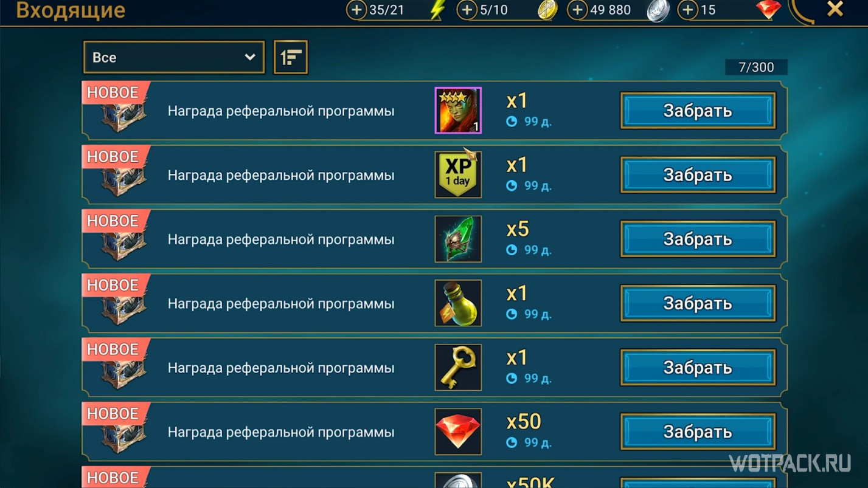868x488 pixels.
Task: Claim the champion reward with Забрать
Action: [698, 111]
